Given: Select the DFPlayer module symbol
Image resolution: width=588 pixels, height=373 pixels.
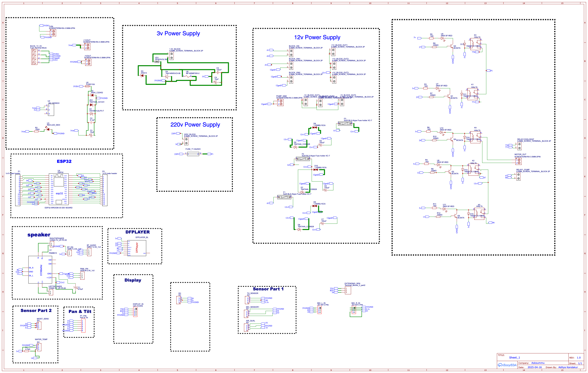Looking at the screenshot, I should (x=137, y=248).
